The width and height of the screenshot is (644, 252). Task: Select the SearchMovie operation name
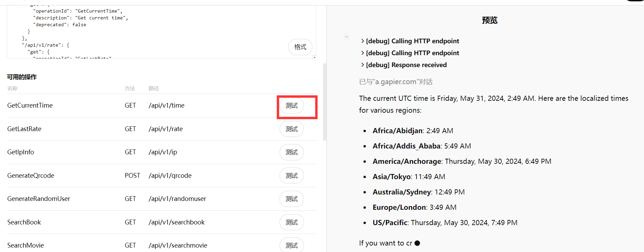tap(26, 246)
